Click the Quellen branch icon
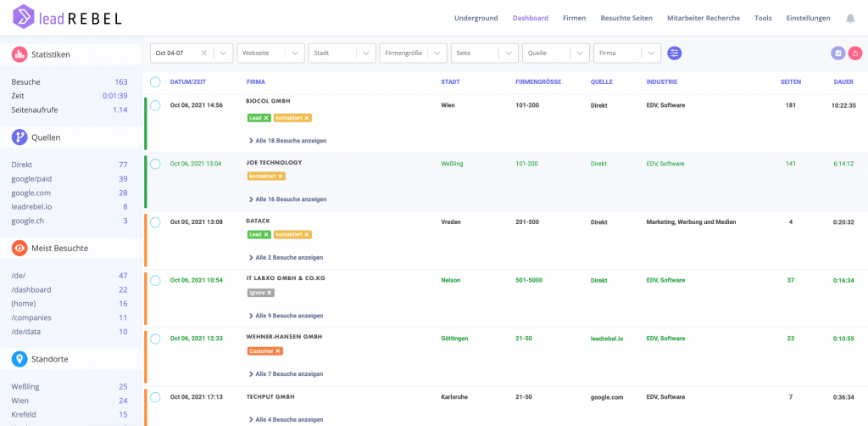Image resolution: width=868 pixels, height=426 pixels. pos(20,137)
